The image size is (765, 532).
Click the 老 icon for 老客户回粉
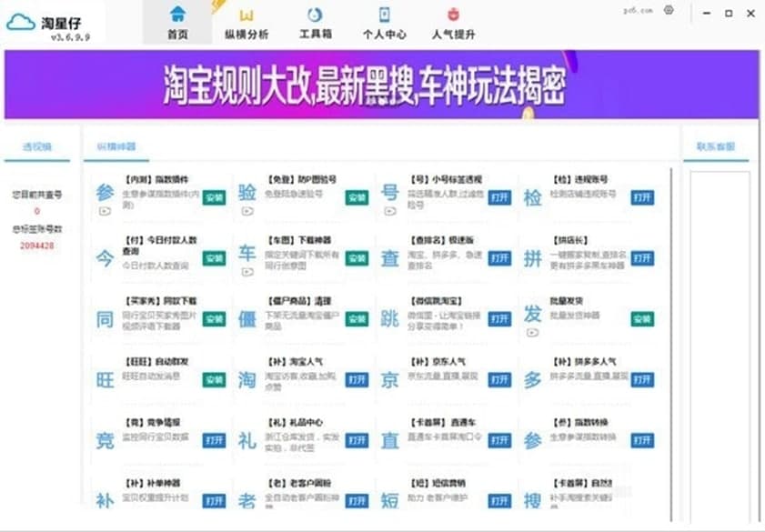(247, 501)
